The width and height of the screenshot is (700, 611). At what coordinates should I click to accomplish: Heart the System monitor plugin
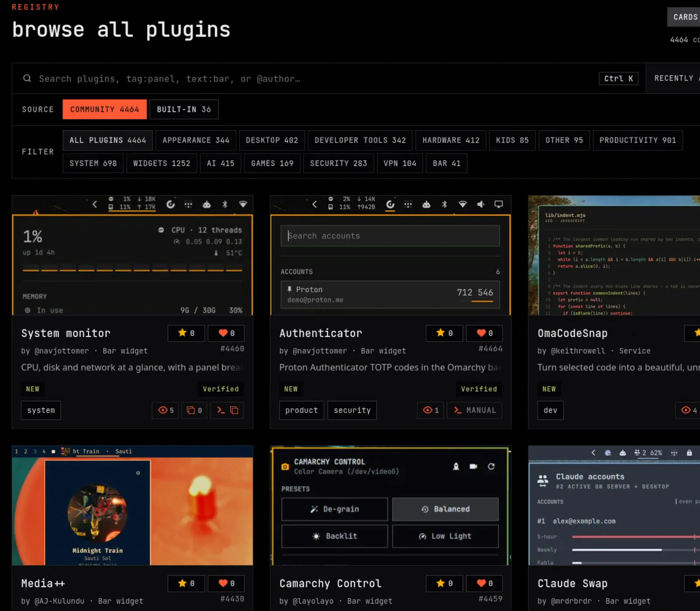click(x=226, y=333)
